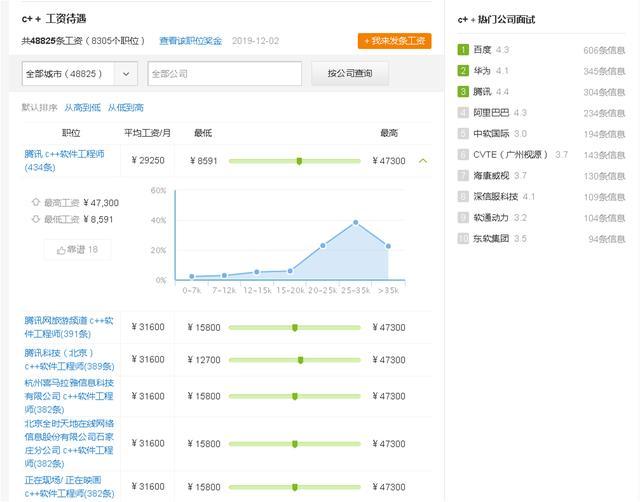
Task: Open 腾讯 c++软件工程师 (434条) link
Action: [64, 160]
